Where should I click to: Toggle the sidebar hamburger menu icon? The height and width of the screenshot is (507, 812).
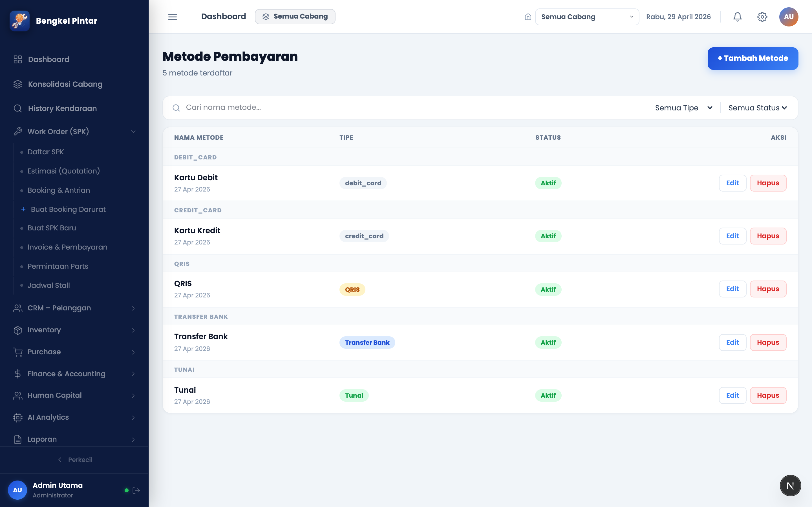pyautogui.click(x=173, y=17)
